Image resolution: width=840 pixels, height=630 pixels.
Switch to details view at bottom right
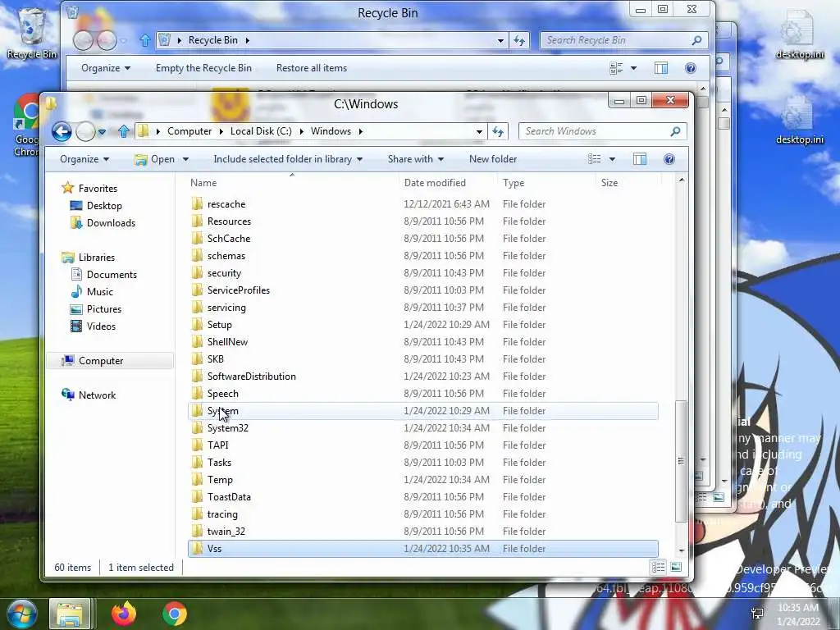click(659, 568)
